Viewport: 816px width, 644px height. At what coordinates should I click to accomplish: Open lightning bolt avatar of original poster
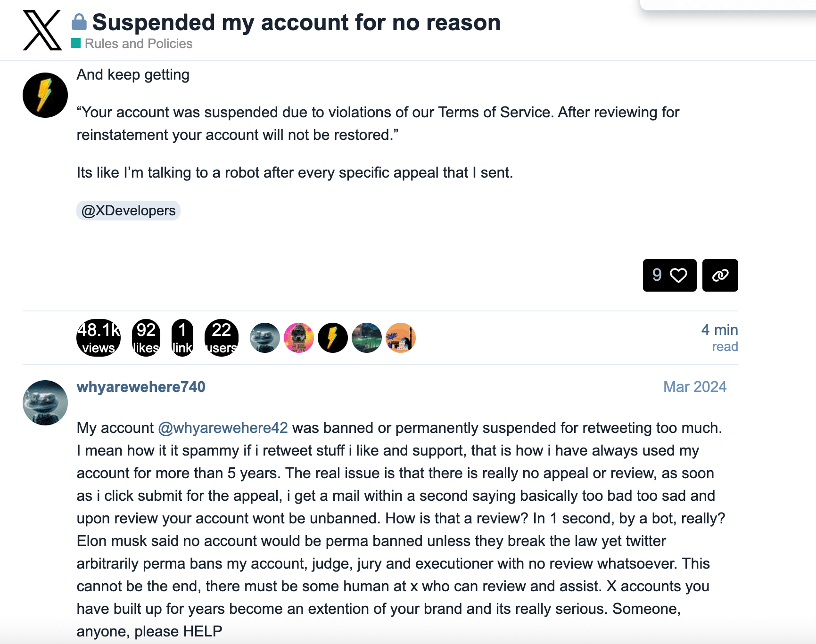point(45,95)
